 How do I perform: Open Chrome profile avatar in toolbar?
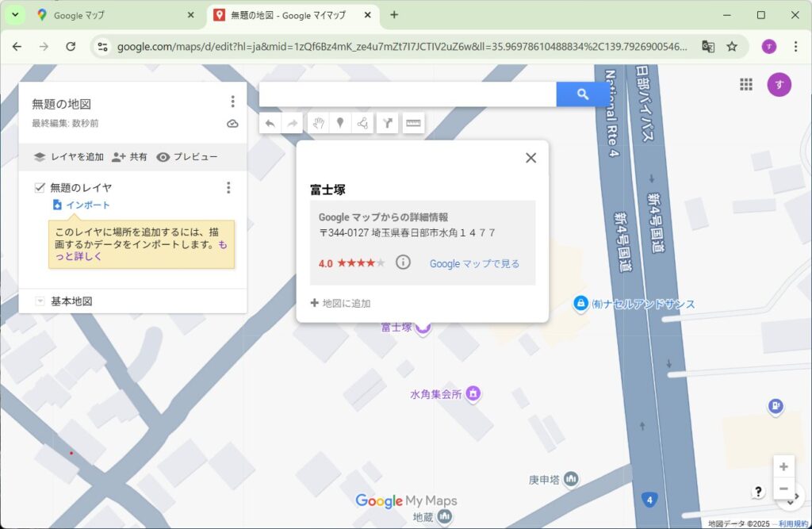coord(769,47)
